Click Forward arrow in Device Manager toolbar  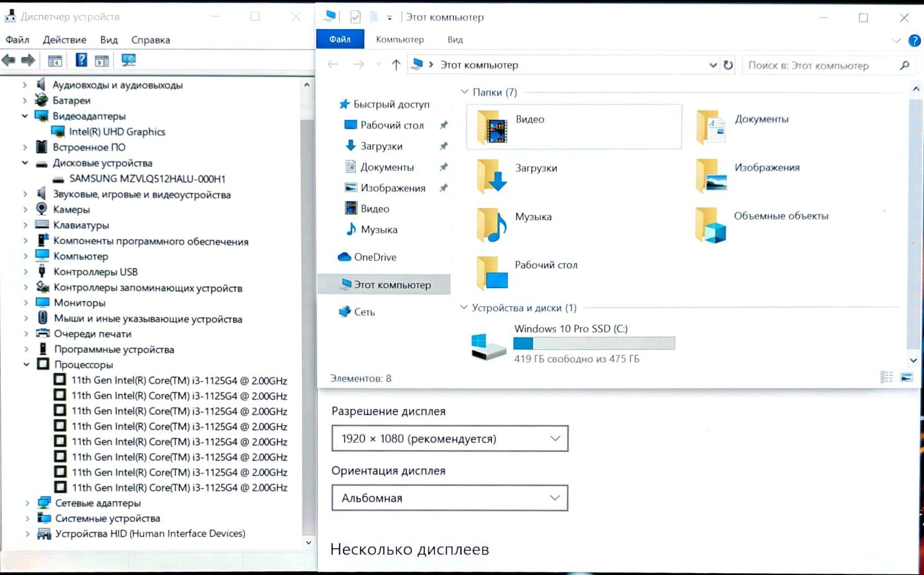tap(28, 60)
